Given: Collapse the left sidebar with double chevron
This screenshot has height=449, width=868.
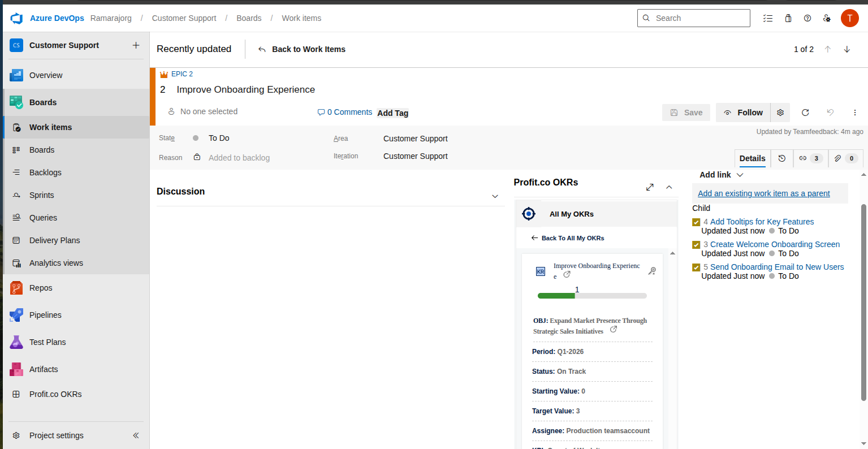Looking at the screenshot, I should click(136, 435).
